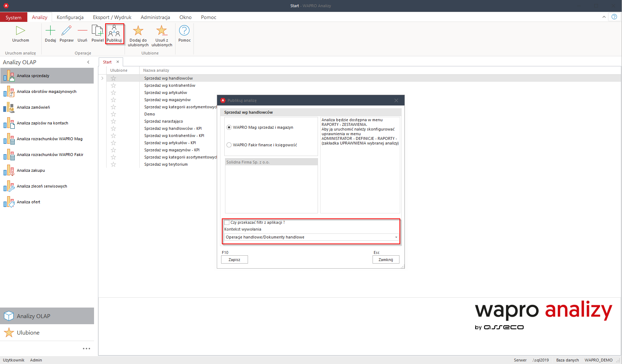This screenshot has height=364, width=622.
Task: Click the Popraw pencil icon
Action: [66, 31]
